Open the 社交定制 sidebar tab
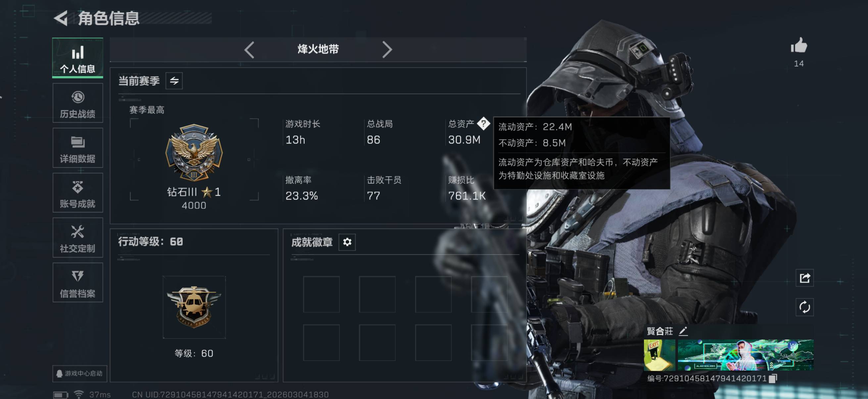The height and width of the screenshot is (399, 868). [x=77, y=238]
